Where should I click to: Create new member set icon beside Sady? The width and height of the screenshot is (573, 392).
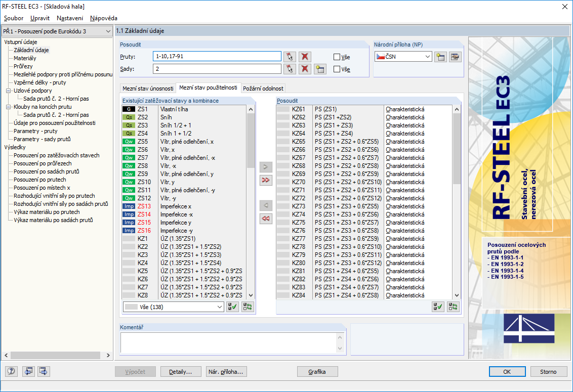click(x=320, y=69)
